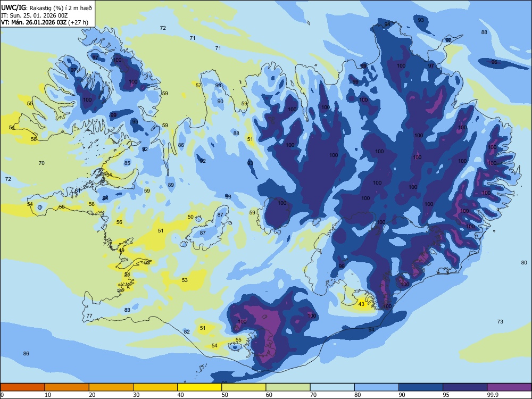Select the 70–80 very light blue legend swatch
Image resolution: width=532 pixels, height=399 pixels.
332,387
